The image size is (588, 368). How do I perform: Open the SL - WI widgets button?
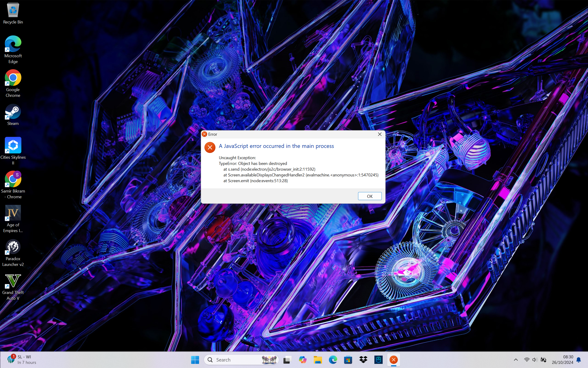point(22,360)
